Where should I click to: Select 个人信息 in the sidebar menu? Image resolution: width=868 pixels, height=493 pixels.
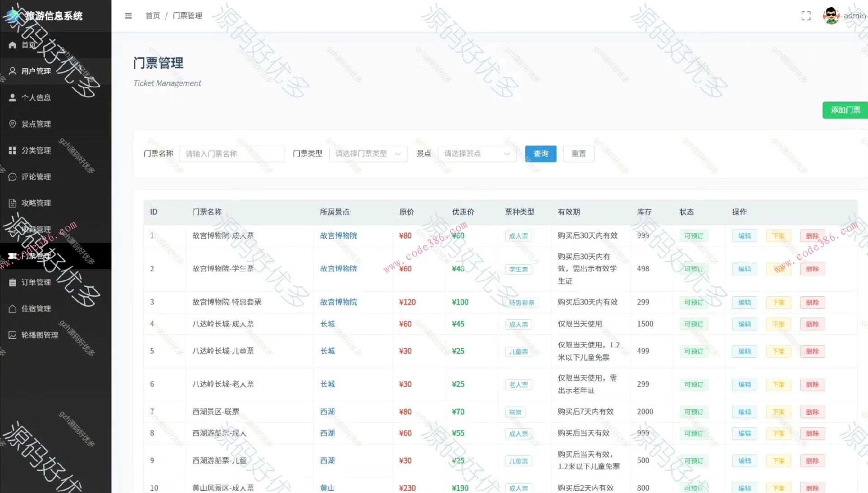pos(36,97)
